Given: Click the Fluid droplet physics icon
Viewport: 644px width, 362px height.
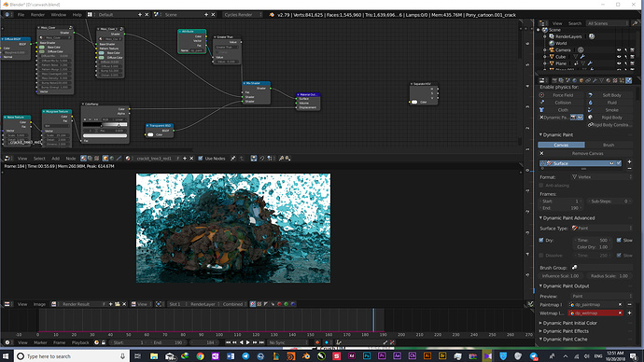Looking at the screenshot, I should click(590, 103).
